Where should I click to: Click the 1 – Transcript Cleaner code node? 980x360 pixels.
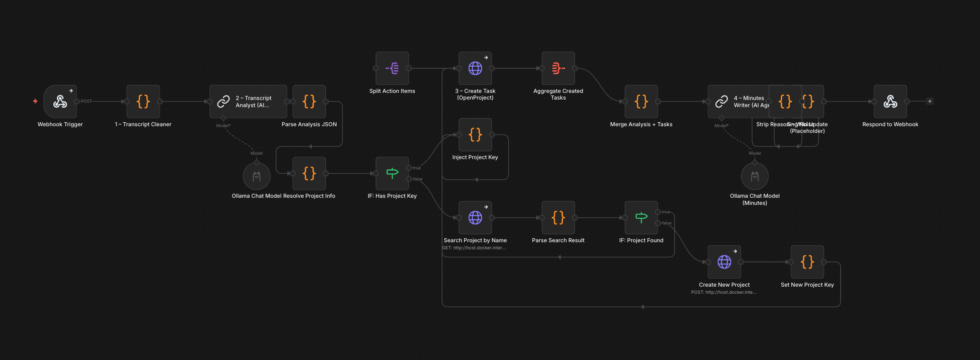click(x=143, y=102)
